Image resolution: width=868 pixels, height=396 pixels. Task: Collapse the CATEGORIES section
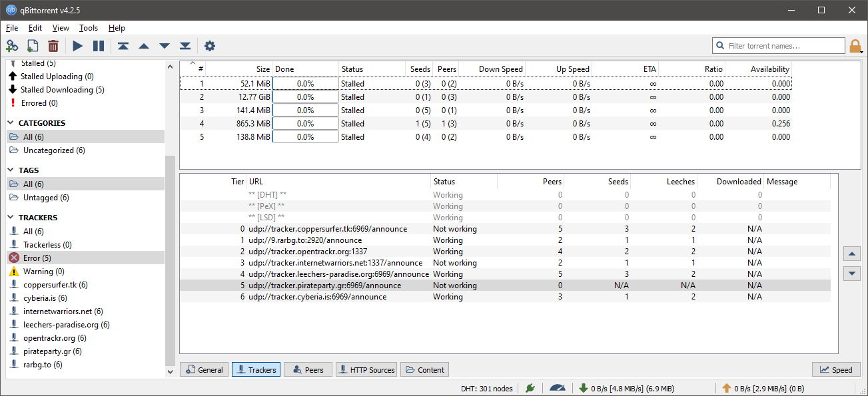(x=11, y=123)
